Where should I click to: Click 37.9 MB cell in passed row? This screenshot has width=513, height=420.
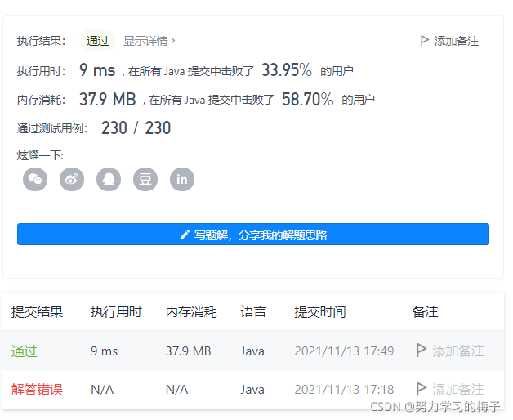point(188,351)
